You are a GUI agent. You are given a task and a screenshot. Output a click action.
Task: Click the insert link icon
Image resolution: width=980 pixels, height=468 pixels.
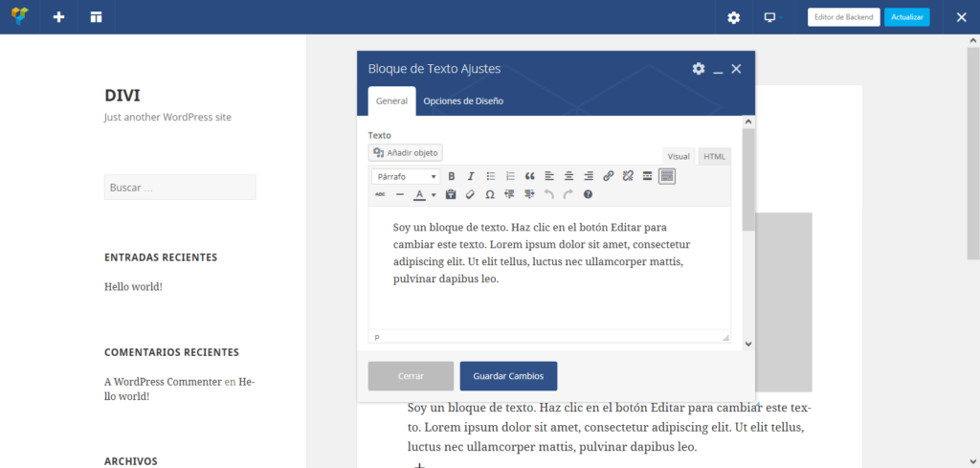click(x=608, y=176)
